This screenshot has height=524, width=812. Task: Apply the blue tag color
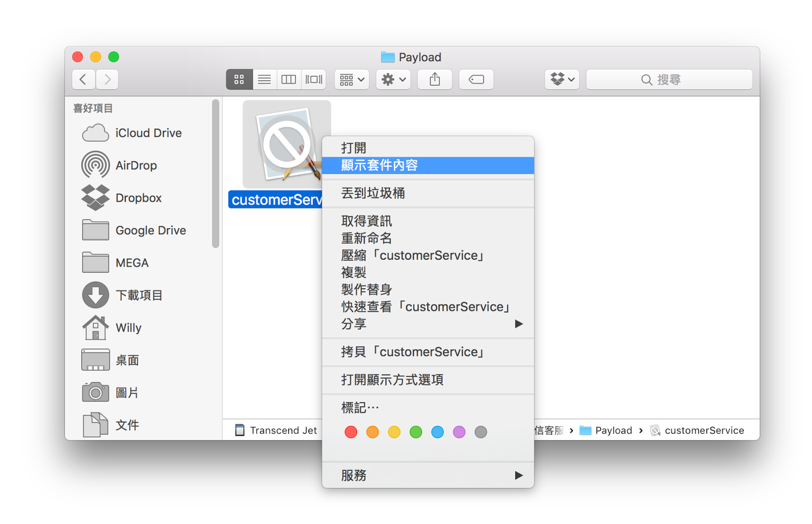[437, 432]
